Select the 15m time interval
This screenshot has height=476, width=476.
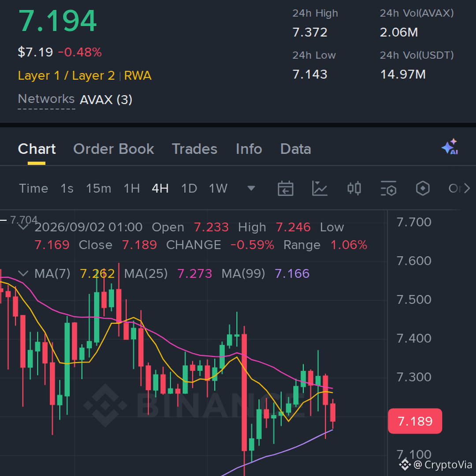click(x=98, y=189)
